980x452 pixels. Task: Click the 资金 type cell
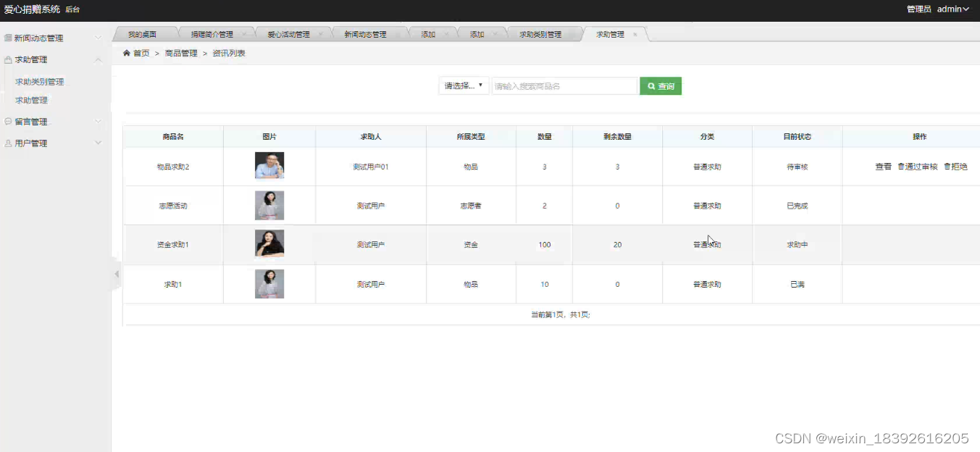[471, 245]
